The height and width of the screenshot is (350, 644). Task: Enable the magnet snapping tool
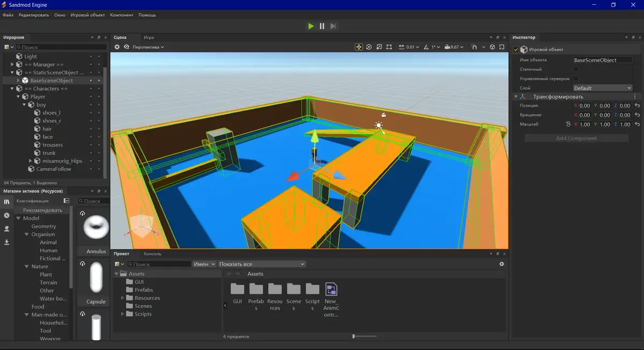coord(473,47)
